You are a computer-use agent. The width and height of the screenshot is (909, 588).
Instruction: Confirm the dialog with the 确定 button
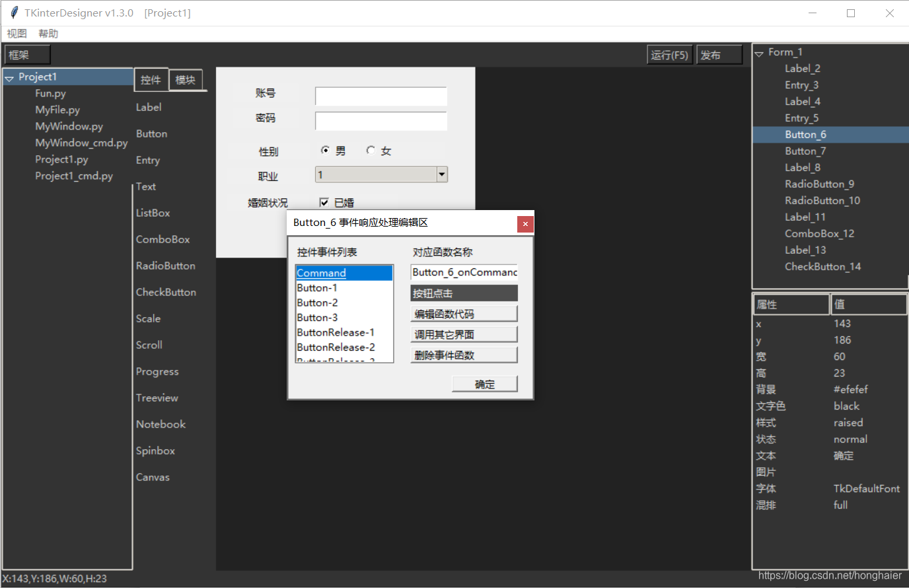(484, 384)
